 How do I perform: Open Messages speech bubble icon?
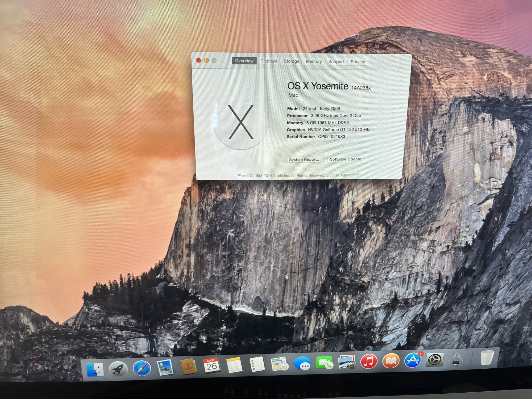click(x=302, y=363)
